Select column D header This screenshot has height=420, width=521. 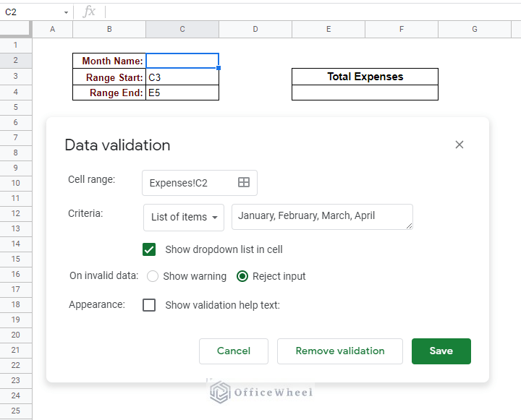[x=255, y=29]
